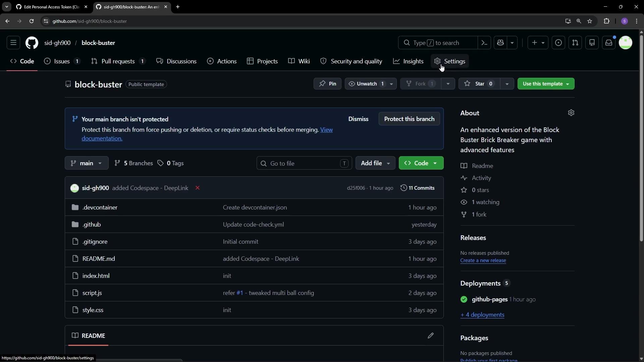Open the repository Settings tab
This screenshot has width=644, height=362.
[x=449, y=61]
